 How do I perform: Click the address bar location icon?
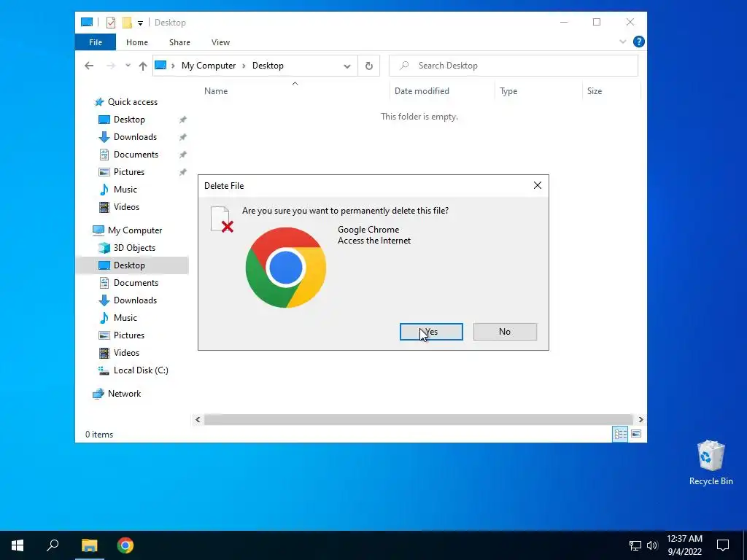point(160,65)
